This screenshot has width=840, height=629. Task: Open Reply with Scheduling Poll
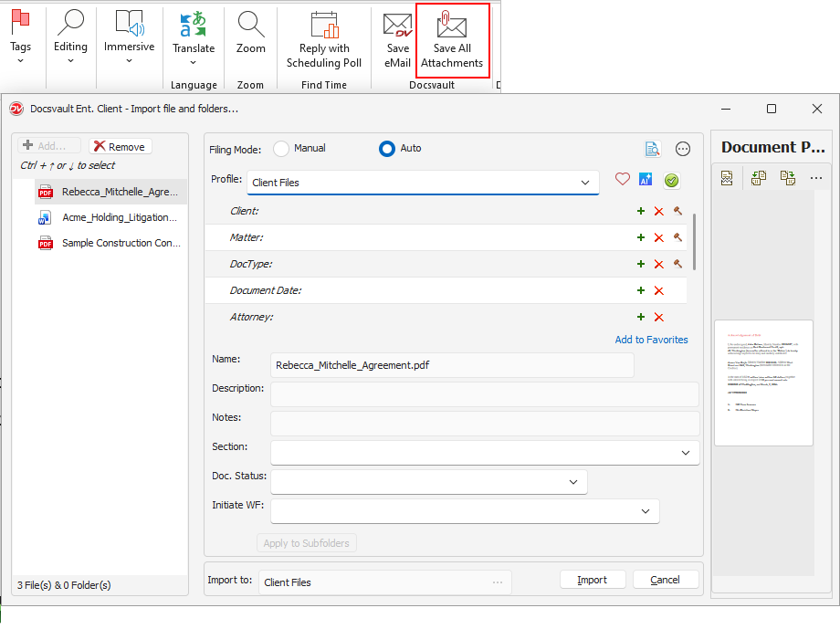324,41
